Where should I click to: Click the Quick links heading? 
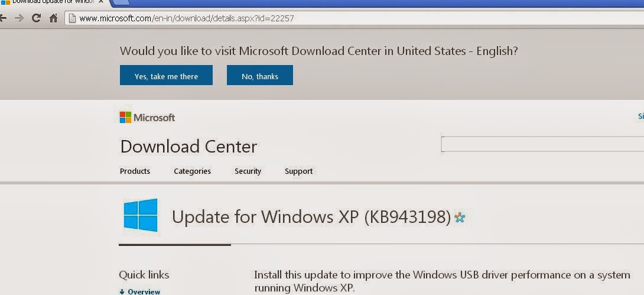144,274
